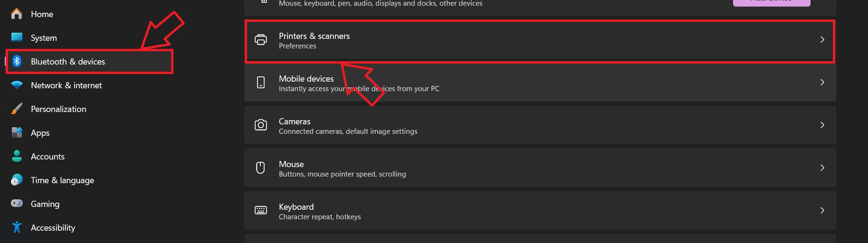Viewport: 868px width, 243px height.
Task: Click the Home house icon
Action: pyautogui.click(x=17, y=14)
